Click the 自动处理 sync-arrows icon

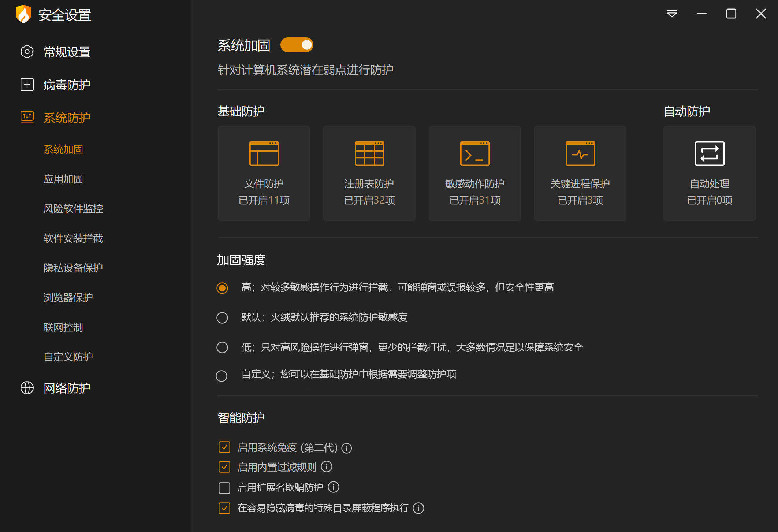(709, 154)
